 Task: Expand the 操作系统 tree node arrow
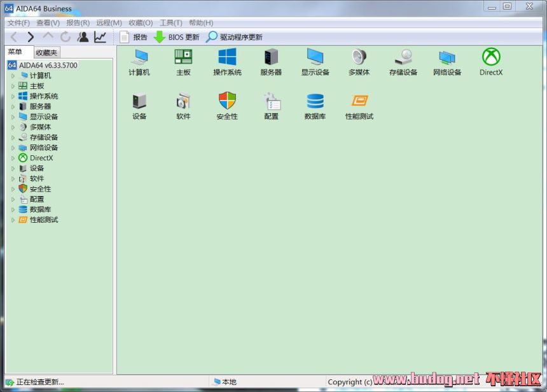point(13,96)
